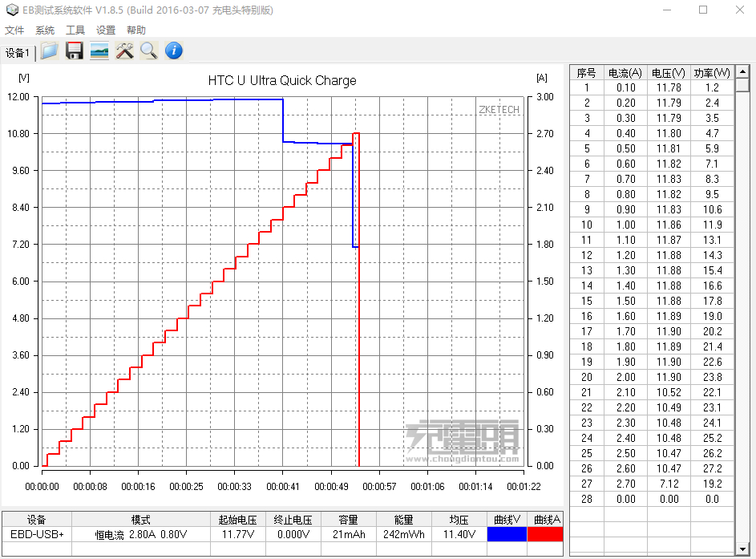Click the 终止电压 column header

(x=293, y=520)
